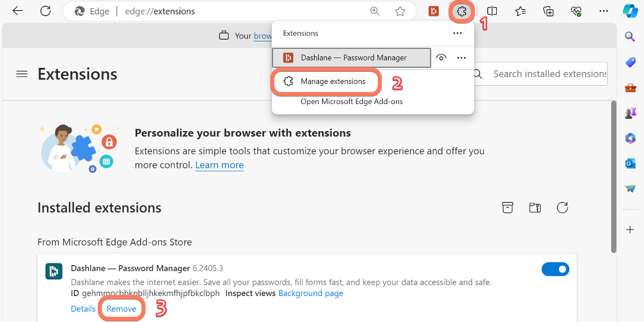
Task: Open the sidebar Games chess icon
Action: [630, 113]
